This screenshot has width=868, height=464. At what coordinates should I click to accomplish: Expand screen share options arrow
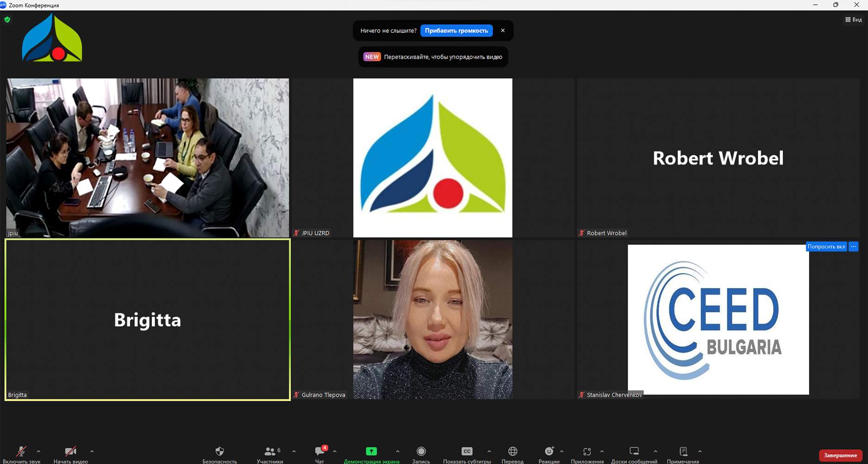(x=397, y=451)
